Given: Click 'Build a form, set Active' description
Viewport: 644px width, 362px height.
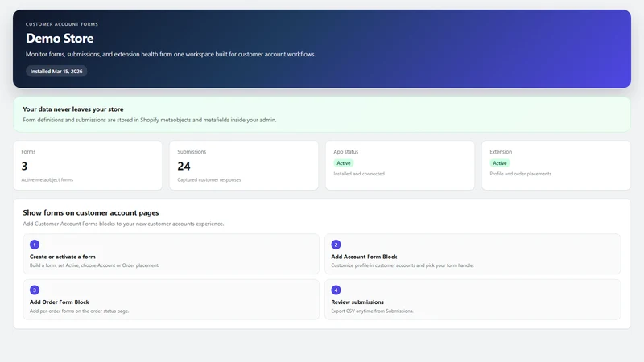Looking at the screenshot, I should (94, 265).
